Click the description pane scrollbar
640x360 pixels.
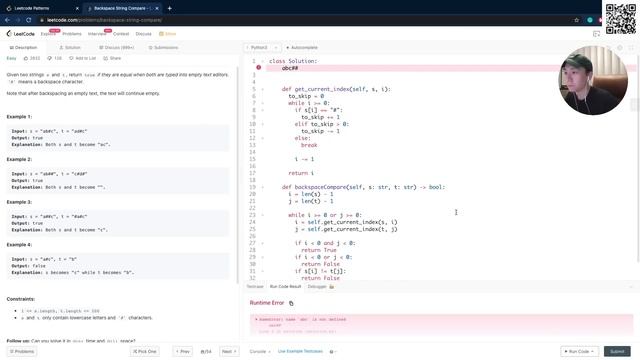[x=238, y=176]
